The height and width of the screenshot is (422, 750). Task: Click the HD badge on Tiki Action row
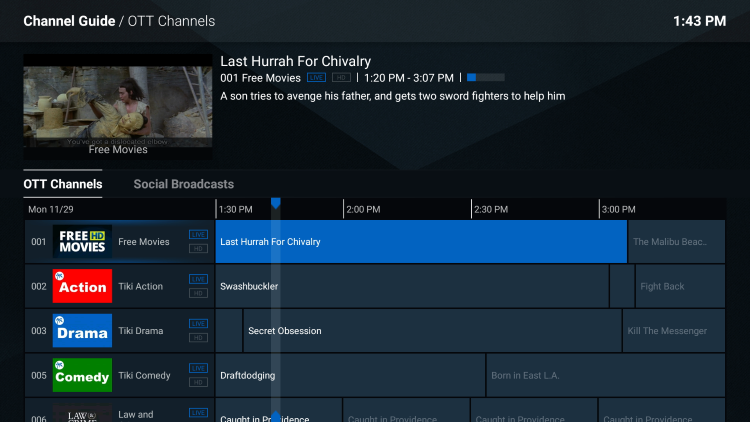coord(199,293)
